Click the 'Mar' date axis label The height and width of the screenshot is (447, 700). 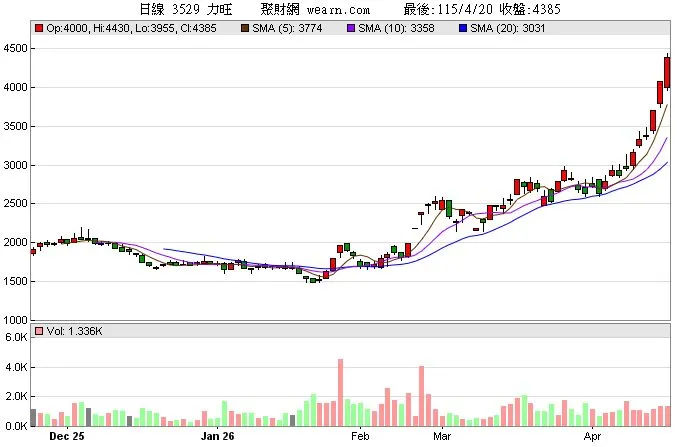click(x=442, y=436)
